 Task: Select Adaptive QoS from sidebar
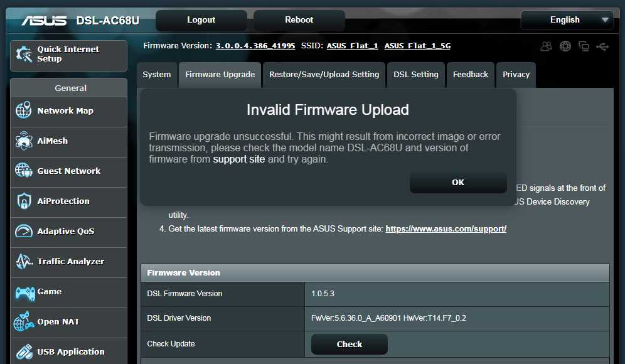(68, 232)
